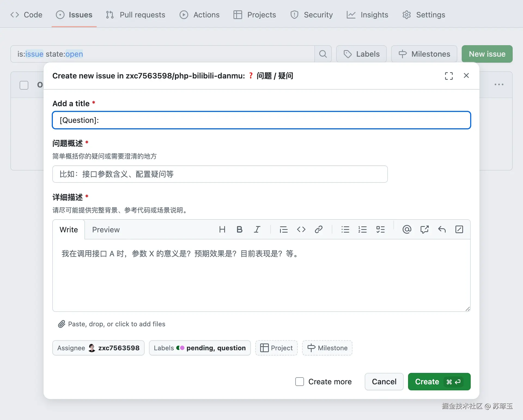Open the Assignee selector for zxc7563598
The height and width of the screenshot is (420, 523).
pos(98,348)
